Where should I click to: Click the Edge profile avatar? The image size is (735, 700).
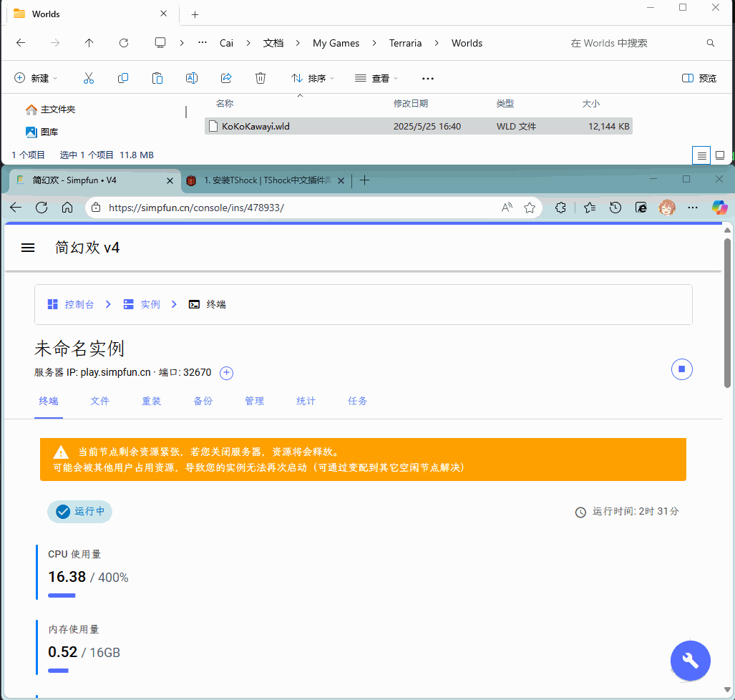tap(667, 208)
